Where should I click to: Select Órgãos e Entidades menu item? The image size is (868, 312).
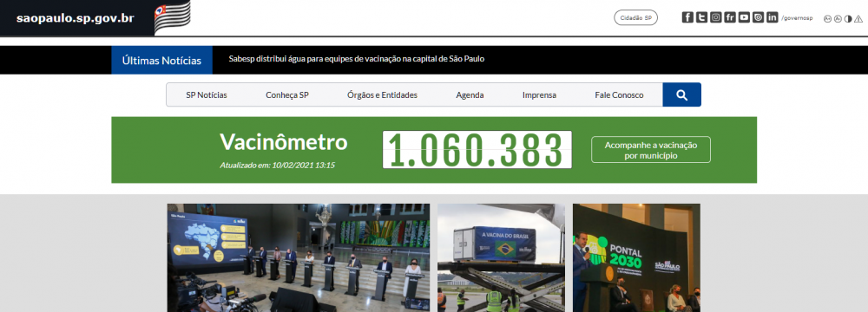[383, 94]
